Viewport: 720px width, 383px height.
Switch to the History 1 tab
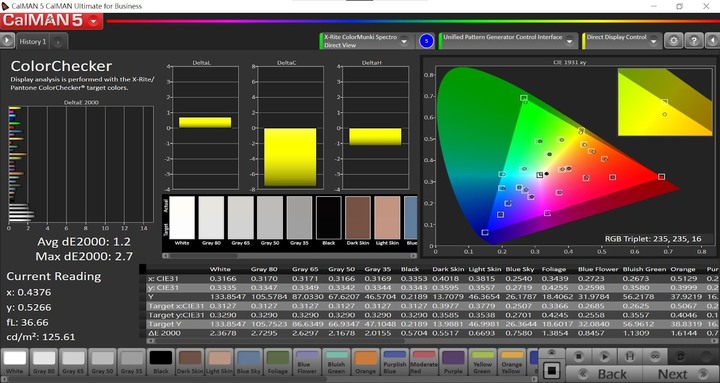(x=33, y=41)
